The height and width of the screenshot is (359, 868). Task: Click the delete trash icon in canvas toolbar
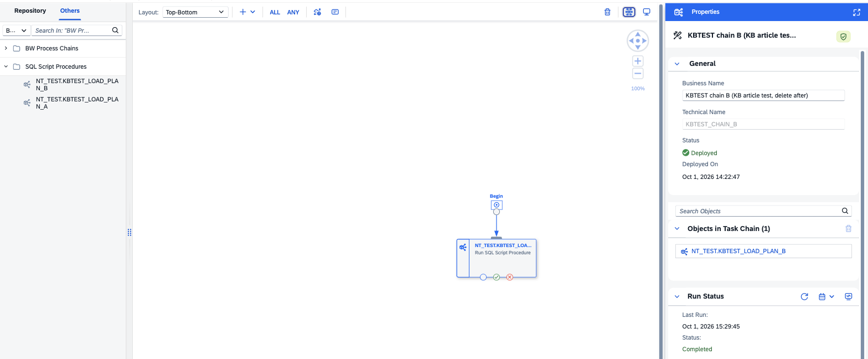pos(607,12)
